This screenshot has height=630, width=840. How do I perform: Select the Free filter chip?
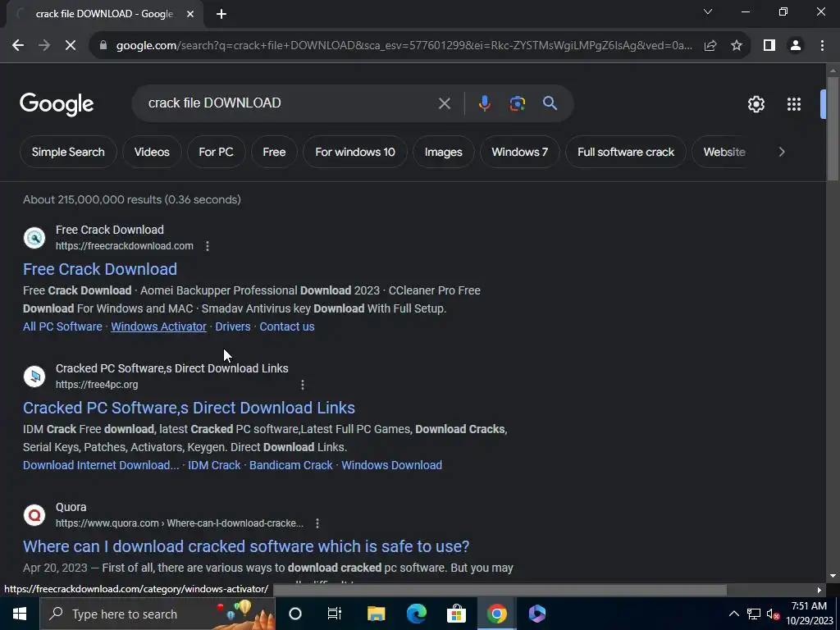pos(274,152)
